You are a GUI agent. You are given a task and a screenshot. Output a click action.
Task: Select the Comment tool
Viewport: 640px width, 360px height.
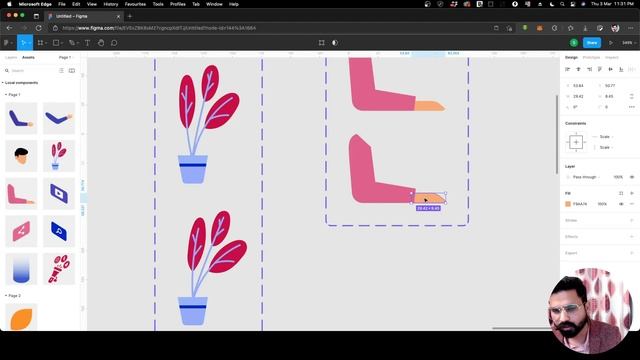(x=114, y=42)
